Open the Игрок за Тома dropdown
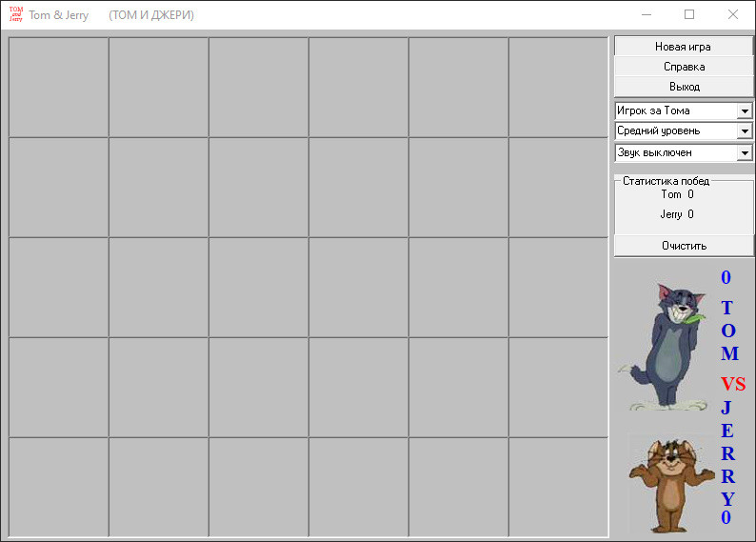The height and width of the screenshot is (542, 756). point(684,110)
